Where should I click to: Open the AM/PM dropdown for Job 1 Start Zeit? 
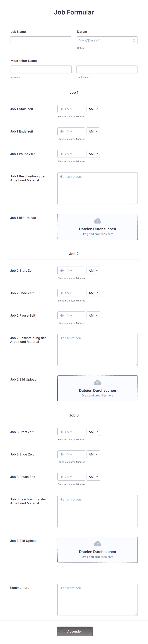tap(93, 109)
